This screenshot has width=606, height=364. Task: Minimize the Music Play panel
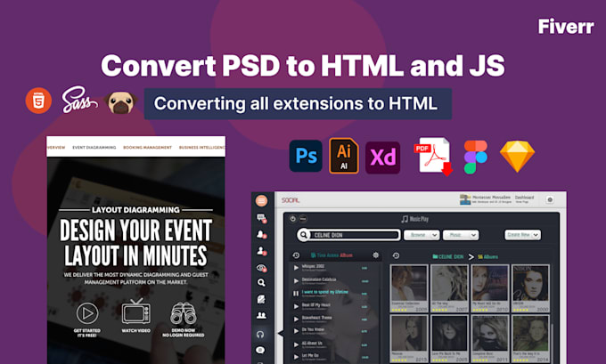point(303,219)
